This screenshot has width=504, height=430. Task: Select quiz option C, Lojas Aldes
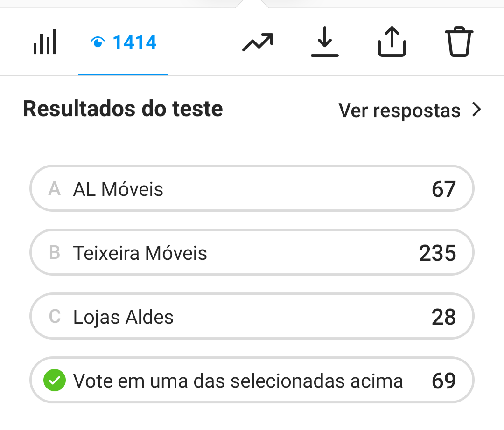coord(252,316)
